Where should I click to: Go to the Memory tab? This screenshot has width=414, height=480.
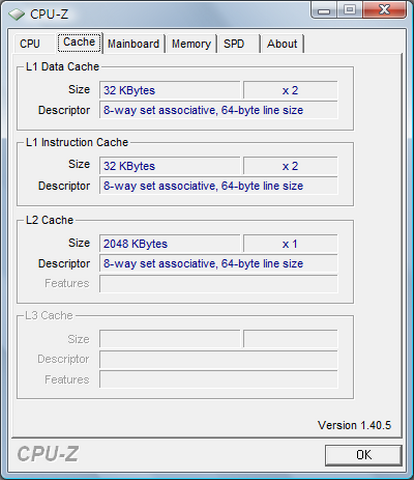pyautogui.click(x=191, y=44)
